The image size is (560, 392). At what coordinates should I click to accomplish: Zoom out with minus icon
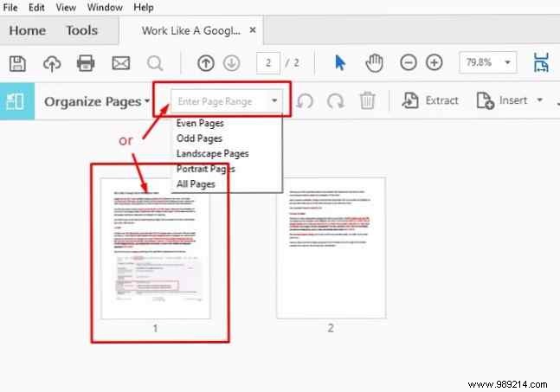(x=409, y=63)
